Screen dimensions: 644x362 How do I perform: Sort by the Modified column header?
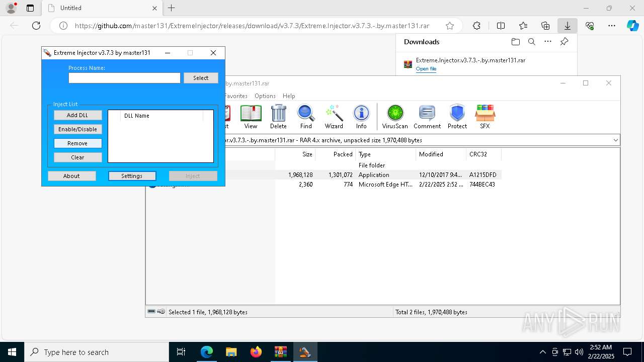(441, 154)
